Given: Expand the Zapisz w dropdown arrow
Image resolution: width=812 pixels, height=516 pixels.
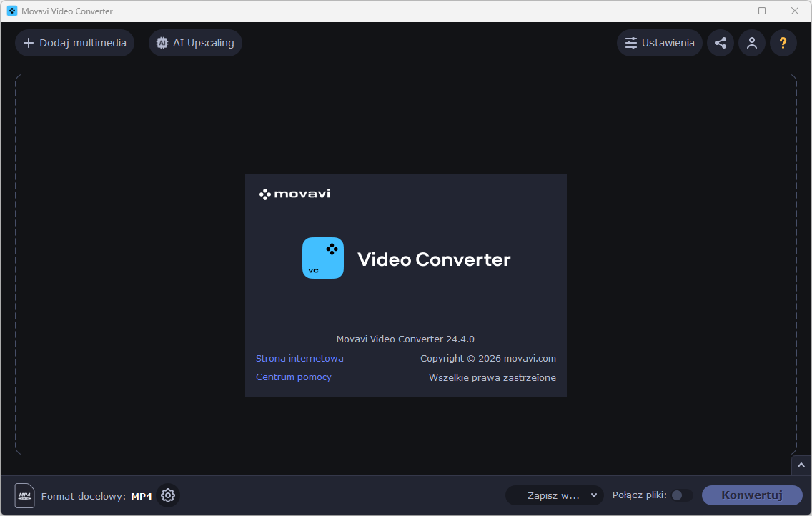Looking at the screenshot, I should coord(594,495).
